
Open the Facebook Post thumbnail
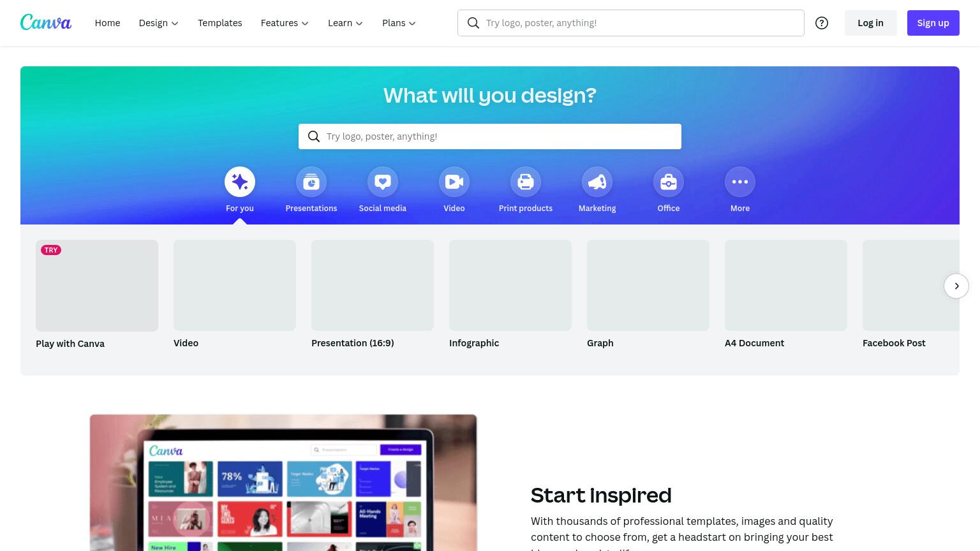coord(911,285)
